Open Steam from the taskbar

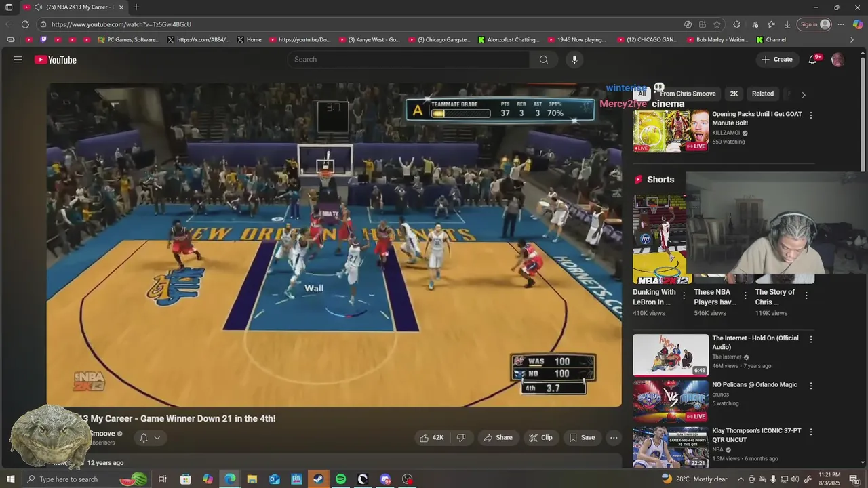click(319, 479)
